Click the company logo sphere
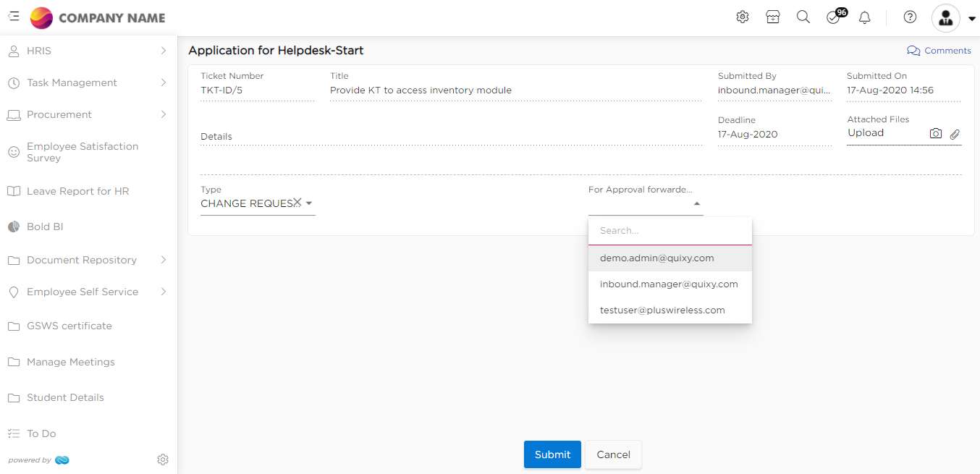This screenshot has width=980, height=474. tap(41, 17)
